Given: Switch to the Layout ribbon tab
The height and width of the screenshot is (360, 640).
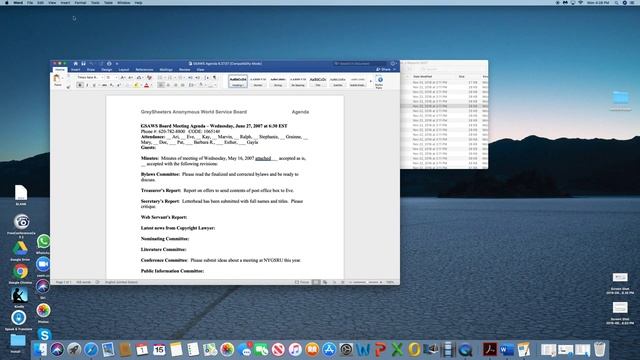Looking at the screenshot, I should tap(124, 70).
